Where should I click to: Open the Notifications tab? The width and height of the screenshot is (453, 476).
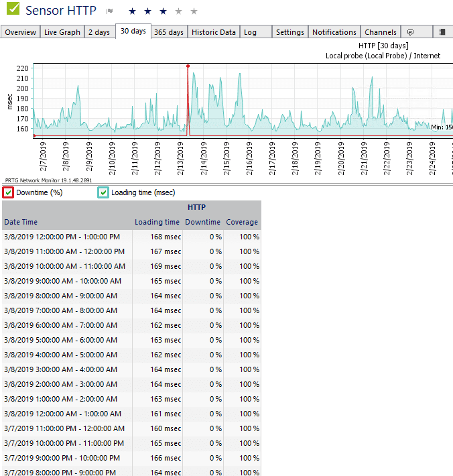tap(334, 32)
